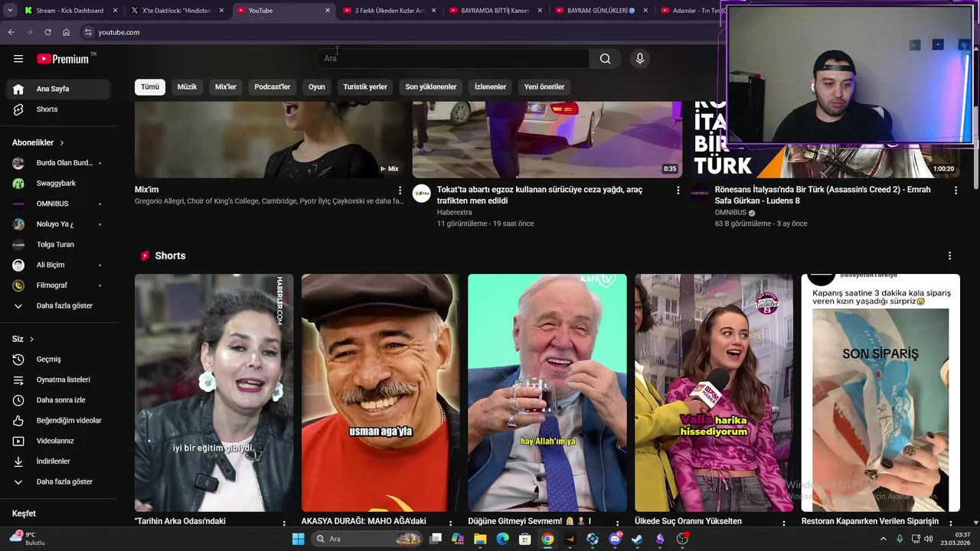Open File Explorer from the taskbar
The image size is (980, 551).
(x=480, y=539)
